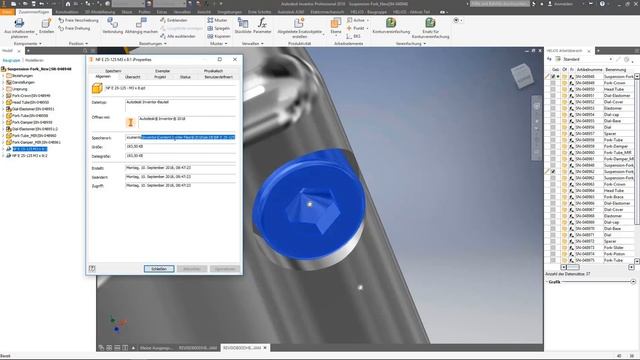Screen dimensions: 640x360
Task: Select the Freie Verschiebung tool
Action: tap(78, 20)
